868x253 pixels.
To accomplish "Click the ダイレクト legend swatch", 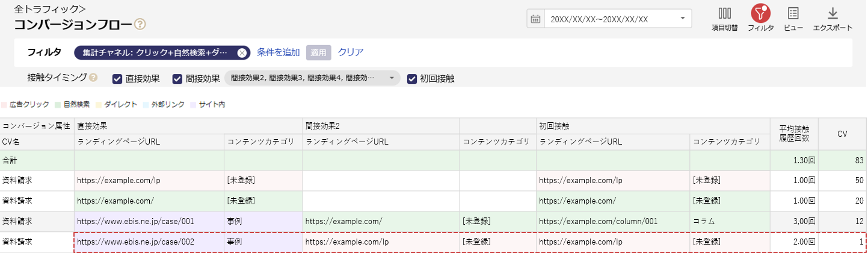I will (x=99, y=104).
